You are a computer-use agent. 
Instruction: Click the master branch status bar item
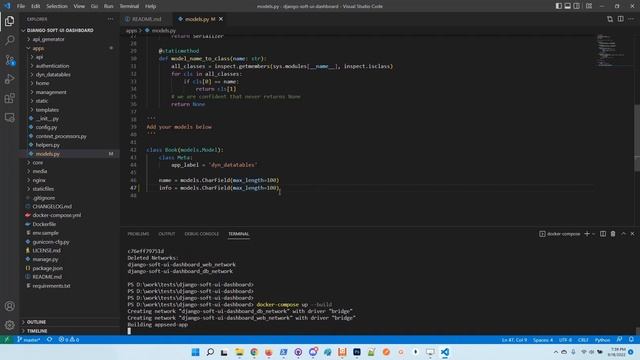click(x=29, y=340)
